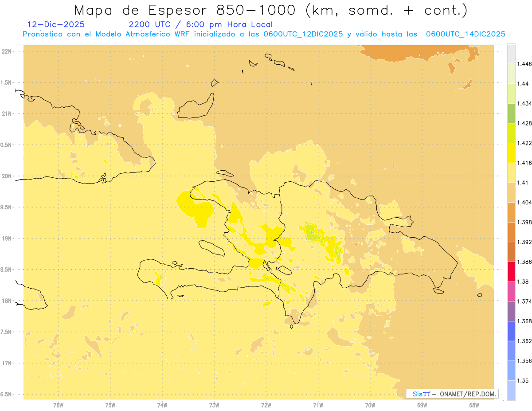Click the '17N' latitude label

tap(8, 363)
